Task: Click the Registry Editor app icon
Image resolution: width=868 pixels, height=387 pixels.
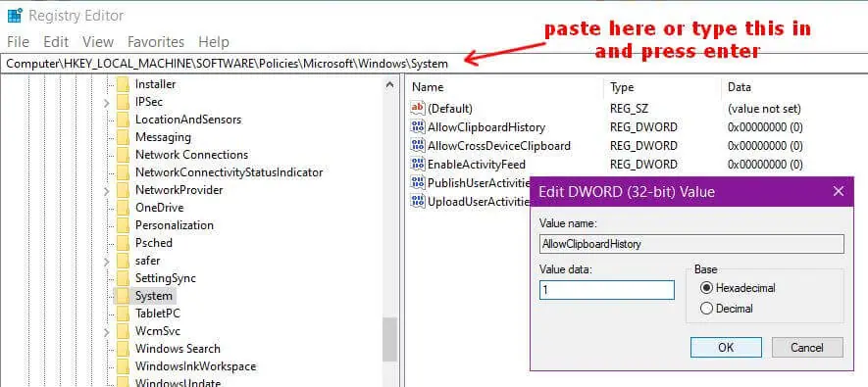Action: (15, 16)
